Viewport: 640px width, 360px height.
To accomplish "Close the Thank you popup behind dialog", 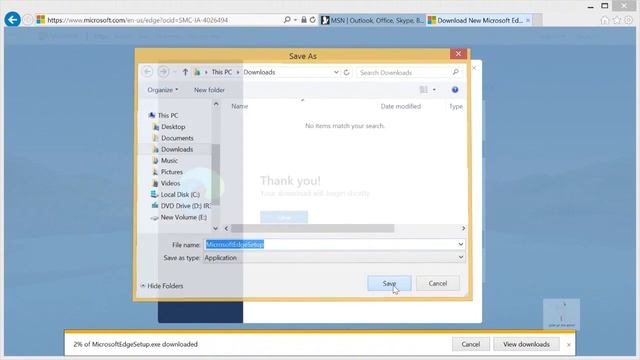I will [474, 68].
